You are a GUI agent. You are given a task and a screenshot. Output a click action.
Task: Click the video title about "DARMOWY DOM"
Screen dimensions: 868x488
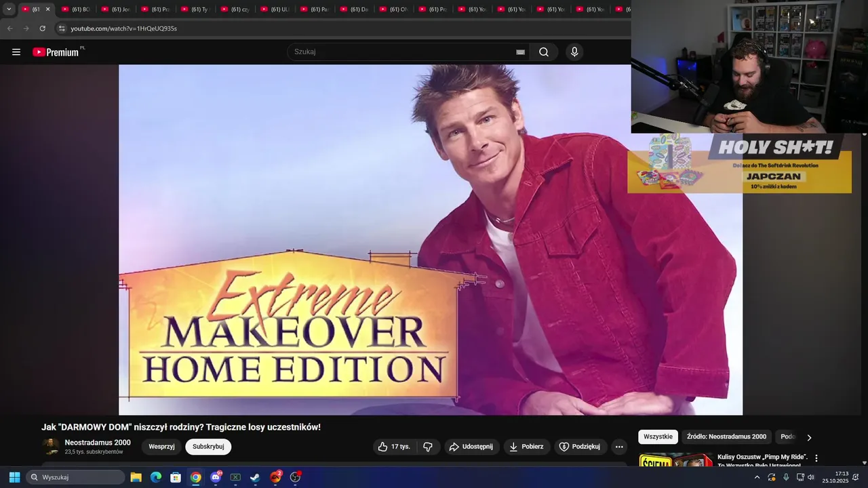pos(181,427)
